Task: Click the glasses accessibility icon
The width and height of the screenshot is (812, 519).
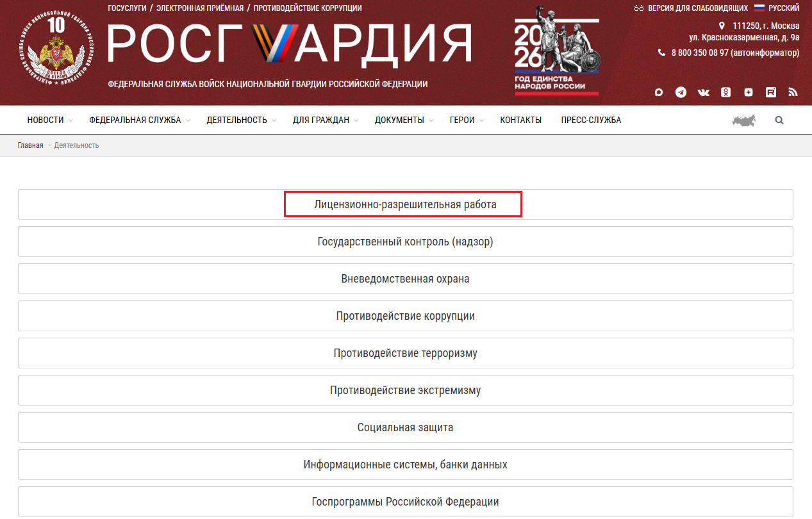Action: coord(638,8)
